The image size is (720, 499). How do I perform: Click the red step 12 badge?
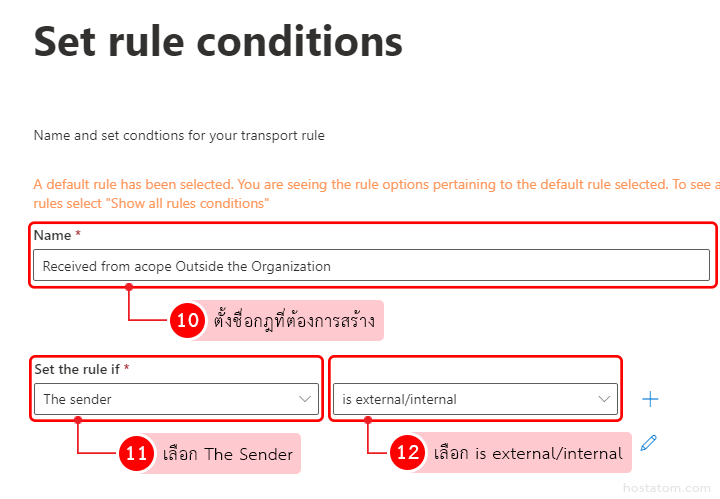click(407, 453)
